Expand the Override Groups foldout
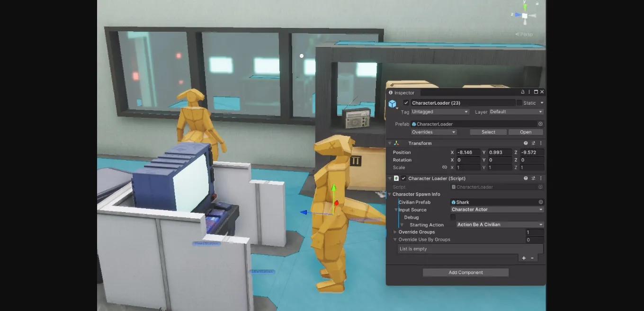 coord(394,232)
